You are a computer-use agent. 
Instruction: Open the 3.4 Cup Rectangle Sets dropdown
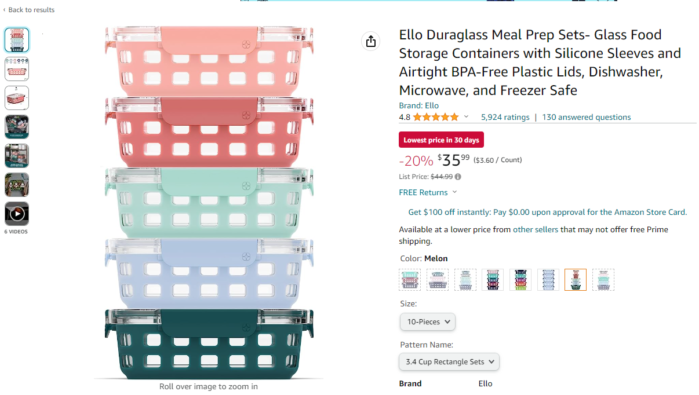point(449,362)
